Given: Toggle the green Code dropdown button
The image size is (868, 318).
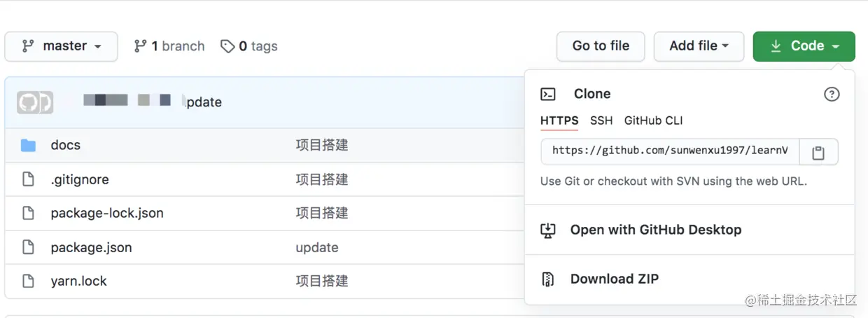Looking at the screenshot, I should [804, 46].
